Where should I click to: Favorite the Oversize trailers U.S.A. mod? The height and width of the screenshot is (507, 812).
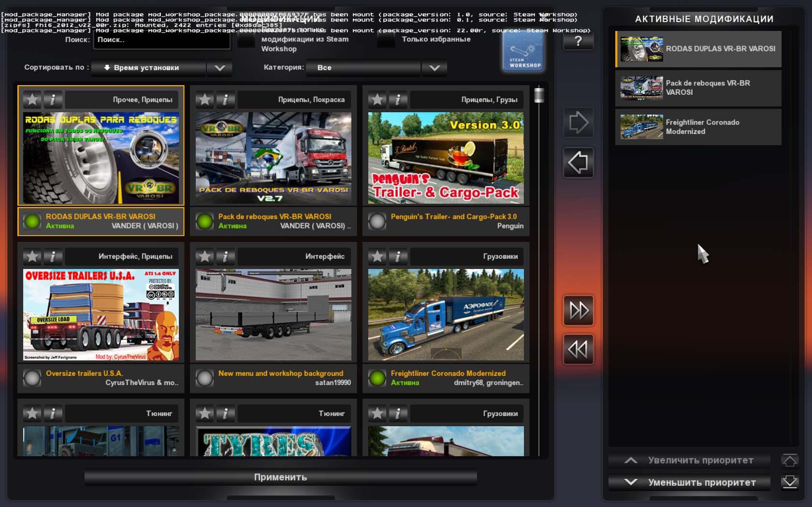32,256
